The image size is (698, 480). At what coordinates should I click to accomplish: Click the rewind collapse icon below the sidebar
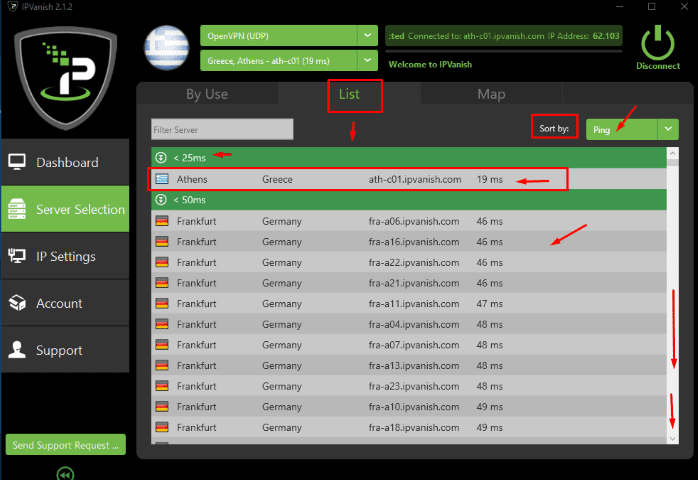pos(65,474)
